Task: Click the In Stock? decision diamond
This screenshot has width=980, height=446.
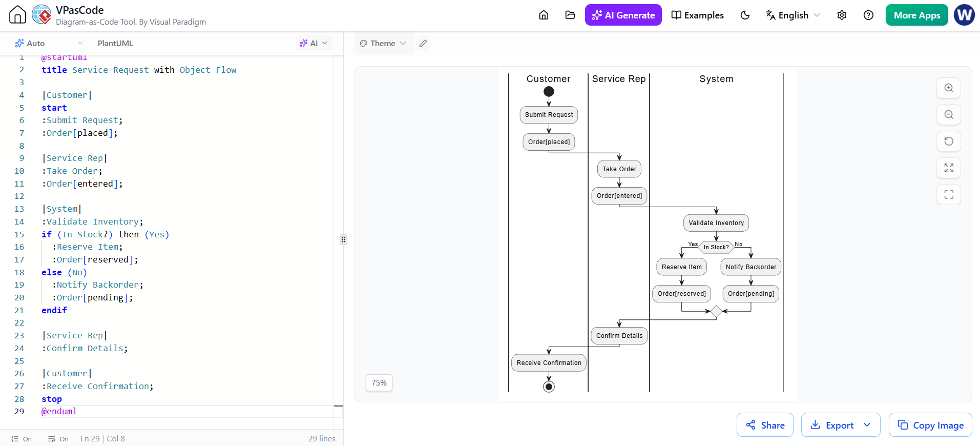Action: (x=716, y=247)
